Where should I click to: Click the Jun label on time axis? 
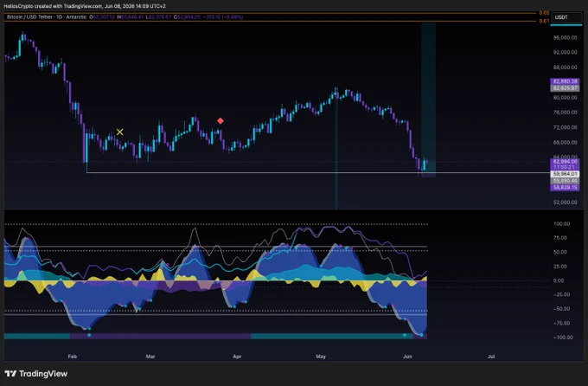coord(407,357)
